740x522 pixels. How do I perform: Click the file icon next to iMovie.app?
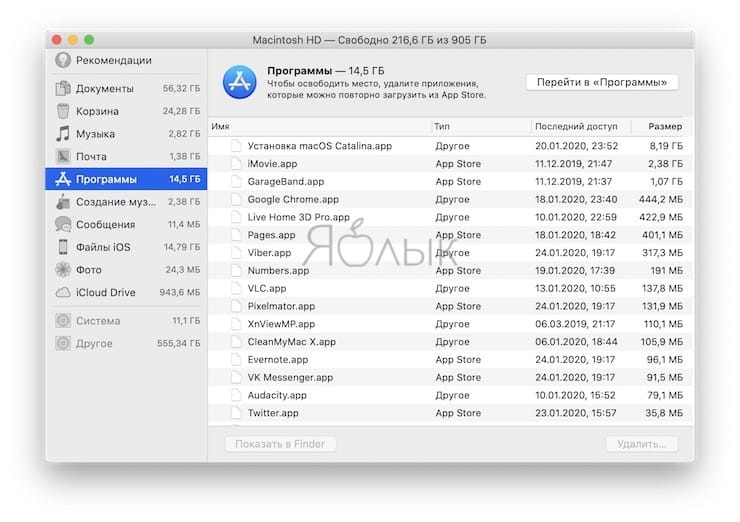[x=236, y=164]
